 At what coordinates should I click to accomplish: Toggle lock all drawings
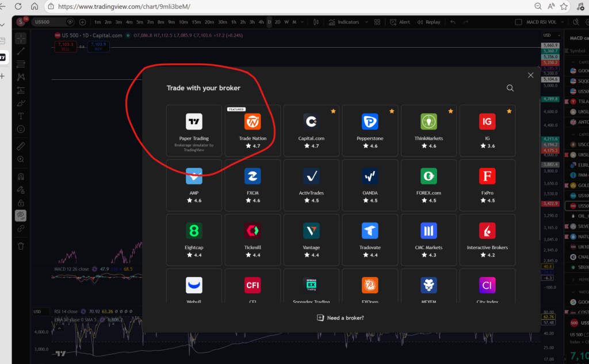(21, 203)
